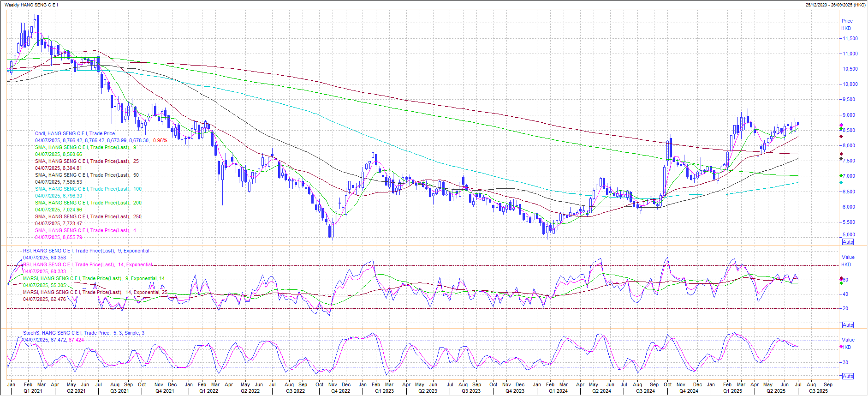Click the 'Q3 2024' quarter label on the time axis
Screen dimensions: 868x396
click(645, 391)
